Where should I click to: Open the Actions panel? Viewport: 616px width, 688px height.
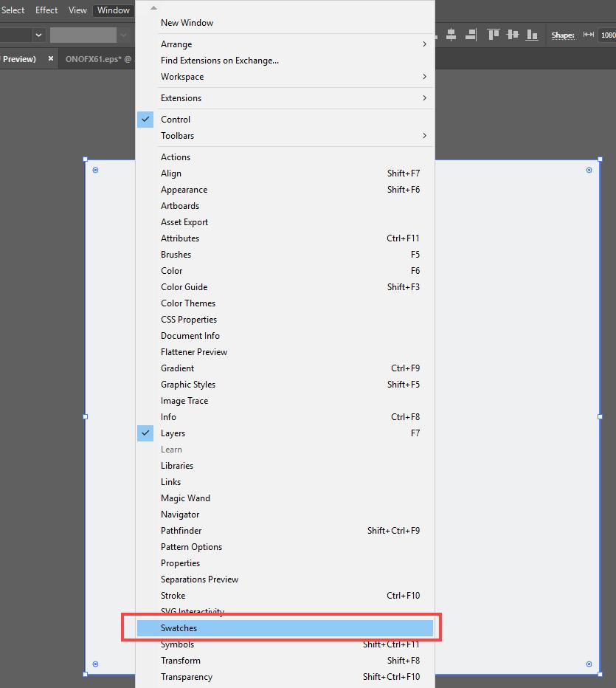pos(285,157)
